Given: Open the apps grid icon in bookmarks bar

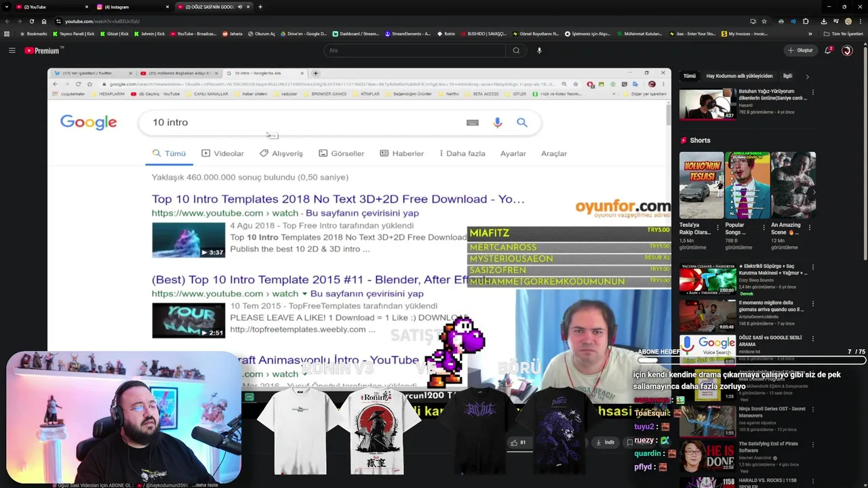Looking at the screenshot, I should [x=7, y=33].
